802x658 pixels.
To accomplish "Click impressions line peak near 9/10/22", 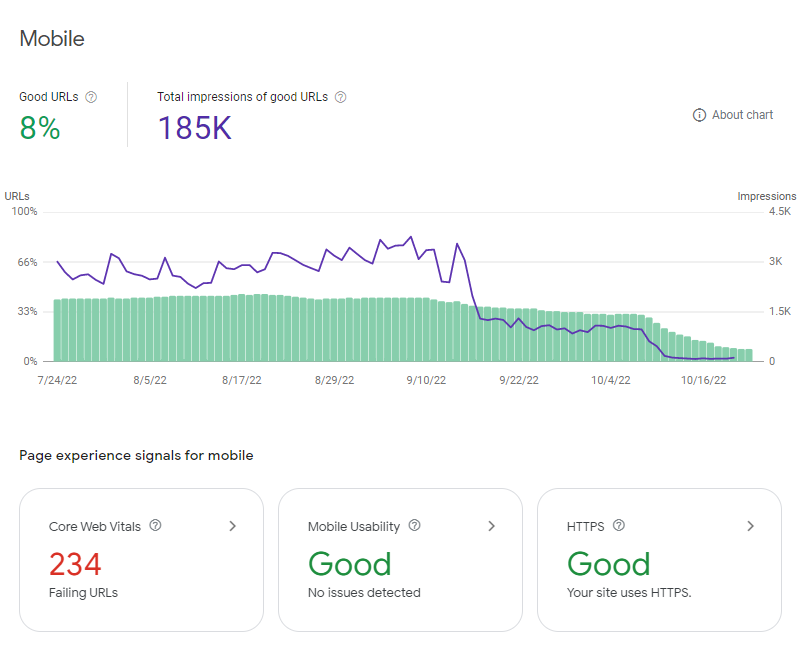I will click(411, 237).
